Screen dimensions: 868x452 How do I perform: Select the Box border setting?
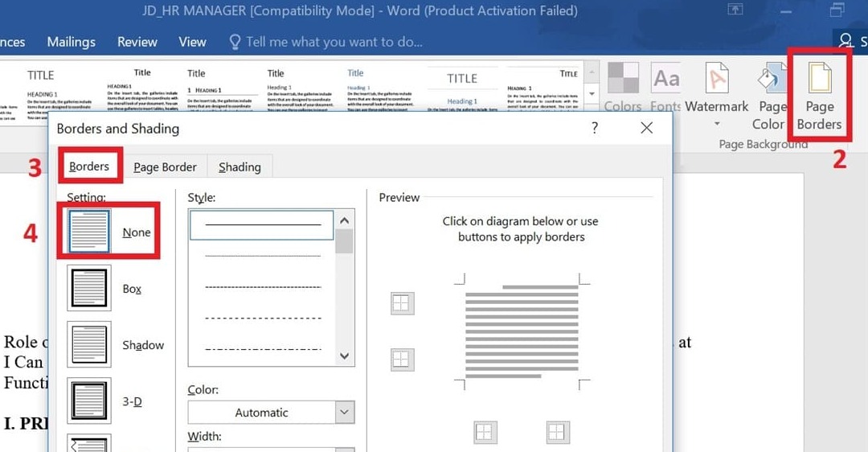(x=105, y=288)
